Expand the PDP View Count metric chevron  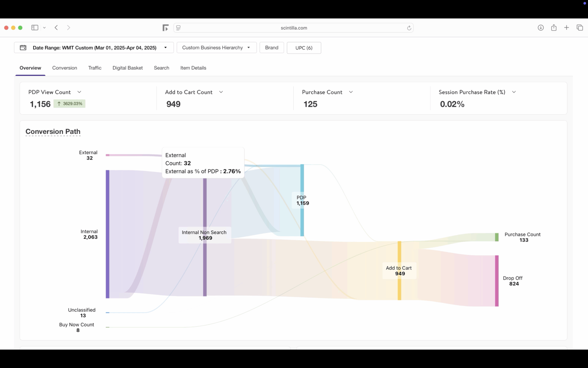pyautogui.click(x=79, y=92)
